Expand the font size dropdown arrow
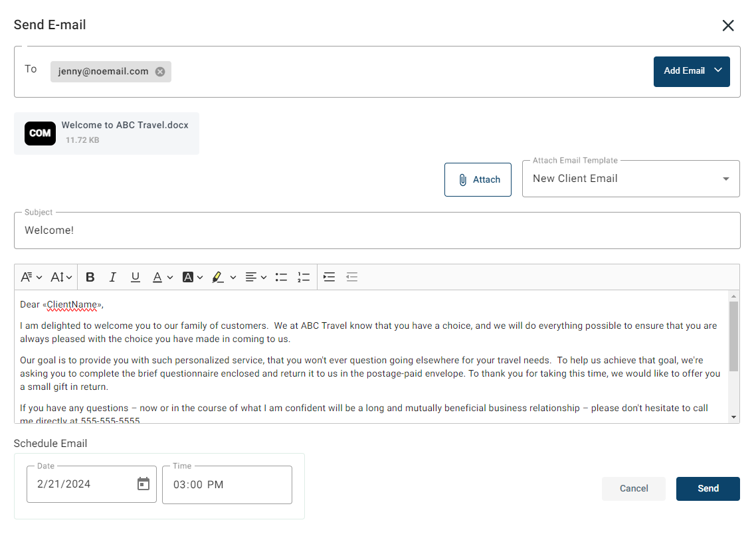The width and height of the screenshot is (756, 544). click(x=70, y=277)
